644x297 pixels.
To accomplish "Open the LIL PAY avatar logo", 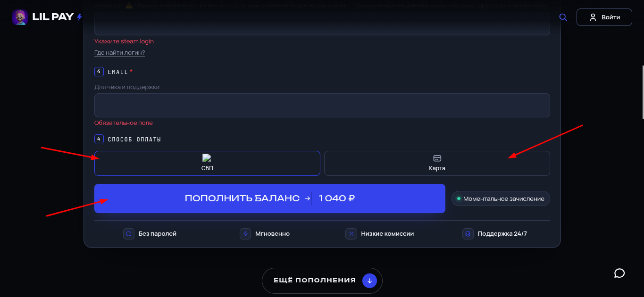I will click(20, 17).
